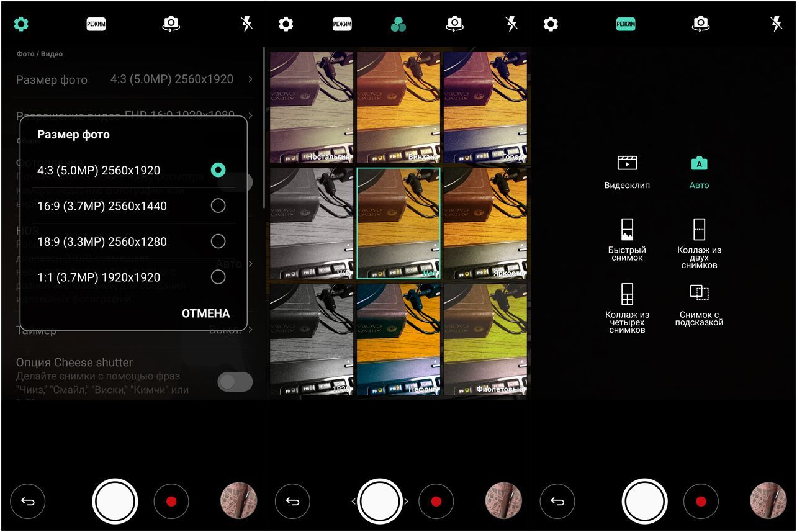Expand the Размер фото setting row

pyautogui.click(x=133, y=79)
